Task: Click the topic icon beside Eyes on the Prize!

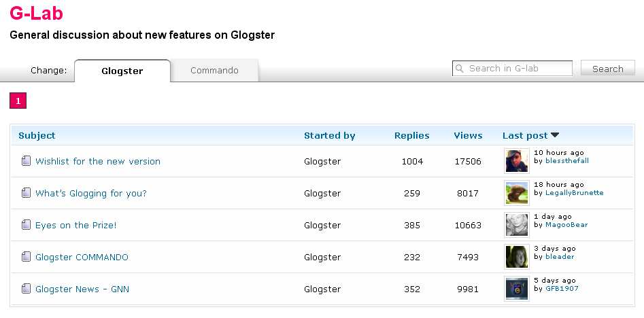Action: point(26,225)
